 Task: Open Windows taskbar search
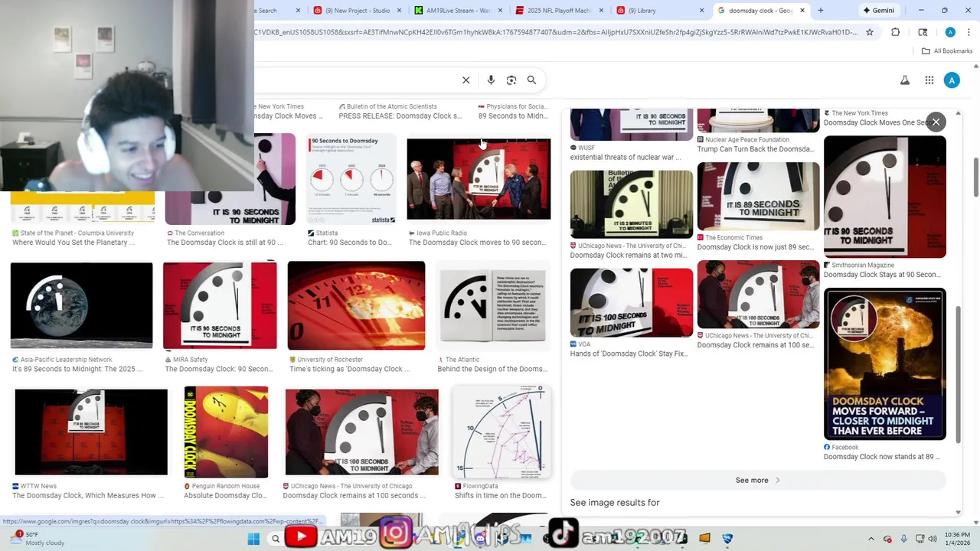pyautogui.click(x=276, y=539)
